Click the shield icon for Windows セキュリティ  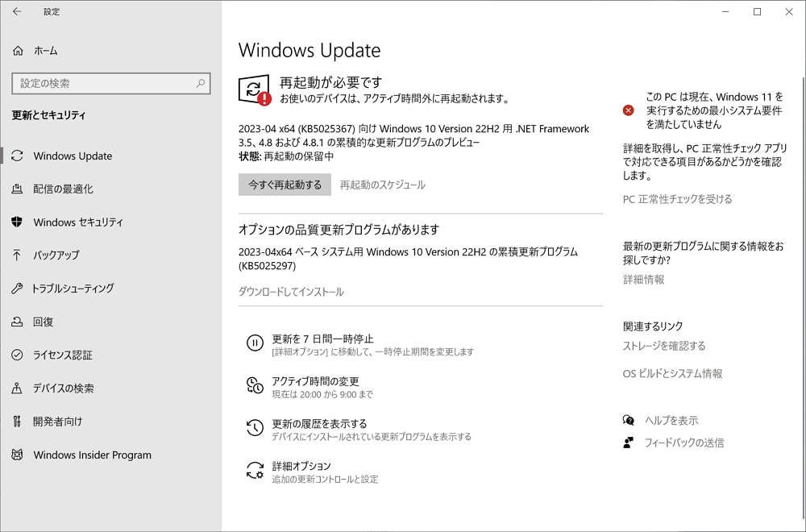pos(17,222)
